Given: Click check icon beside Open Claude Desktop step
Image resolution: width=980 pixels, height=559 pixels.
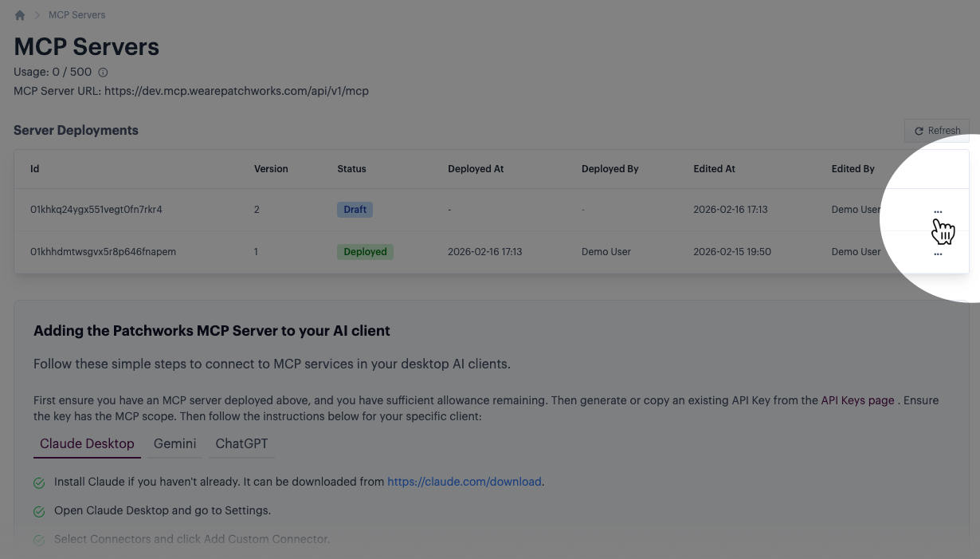Looking at the screenshot, I should point(39,512).
